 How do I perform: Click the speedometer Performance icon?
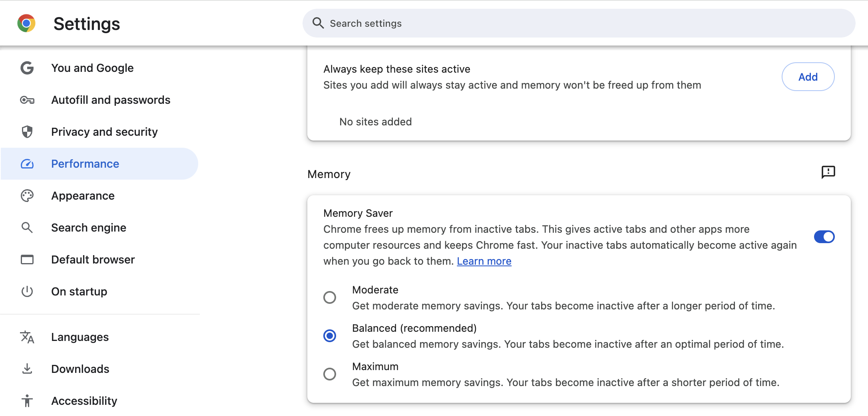[27, 164]
